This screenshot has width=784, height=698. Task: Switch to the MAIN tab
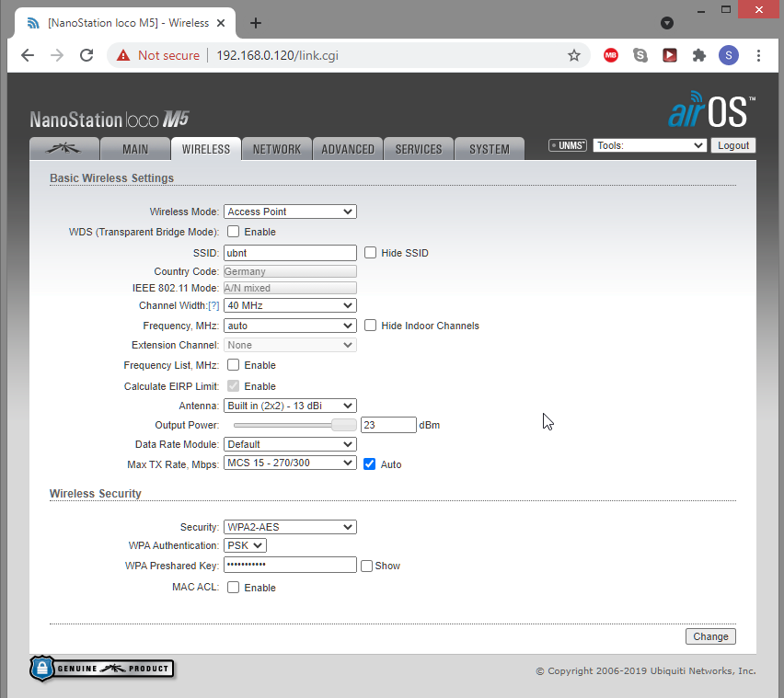[135, 149]
